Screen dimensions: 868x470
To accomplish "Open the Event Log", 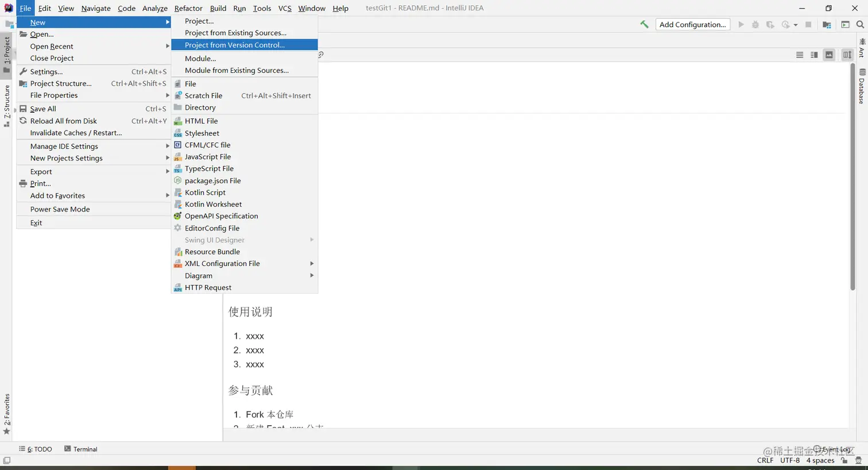I will (832, 449).
